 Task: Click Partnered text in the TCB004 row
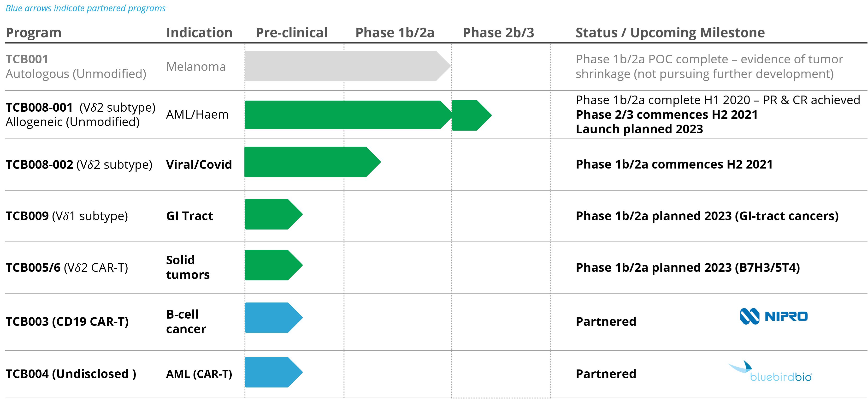(606, 374)
